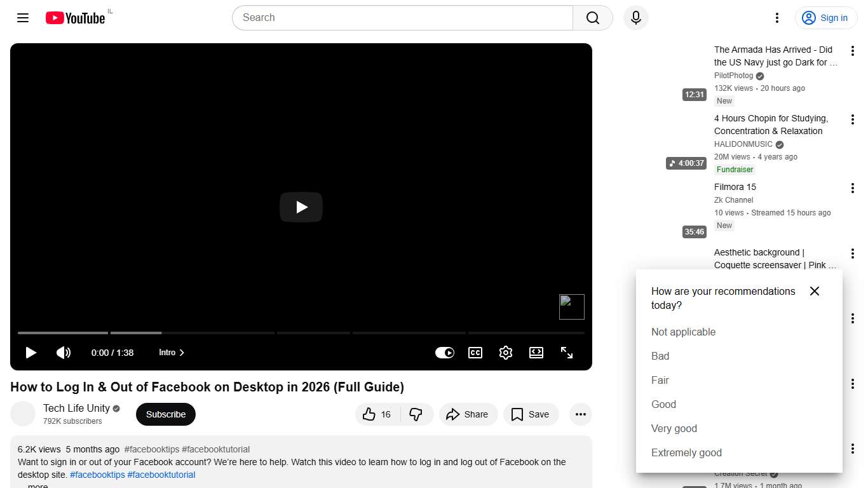Open the magnifying glass search icon
Viewport: 868px width, 488px height.
[592, 18]
